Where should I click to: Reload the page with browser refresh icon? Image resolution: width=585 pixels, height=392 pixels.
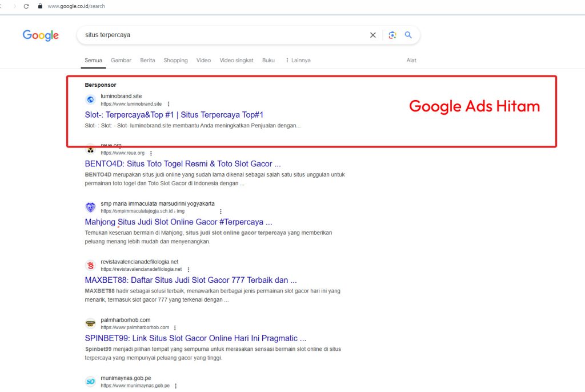(26, 6)
